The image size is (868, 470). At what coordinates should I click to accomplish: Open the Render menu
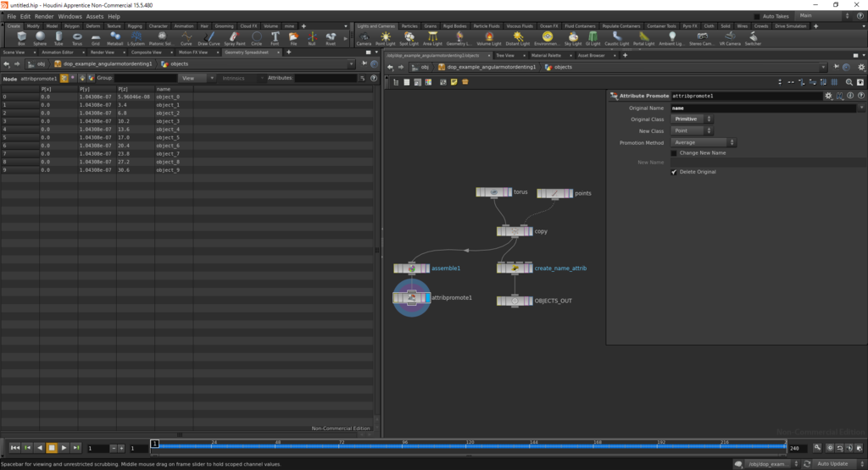click(44, 17)
